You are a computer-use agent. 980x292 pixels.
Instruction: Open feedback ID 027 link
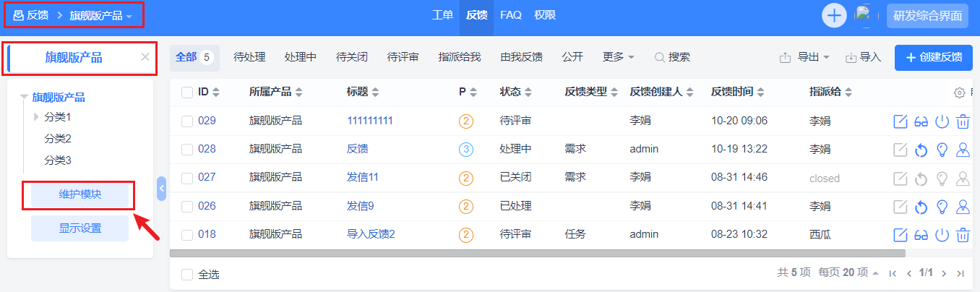[x=207, y=178]
